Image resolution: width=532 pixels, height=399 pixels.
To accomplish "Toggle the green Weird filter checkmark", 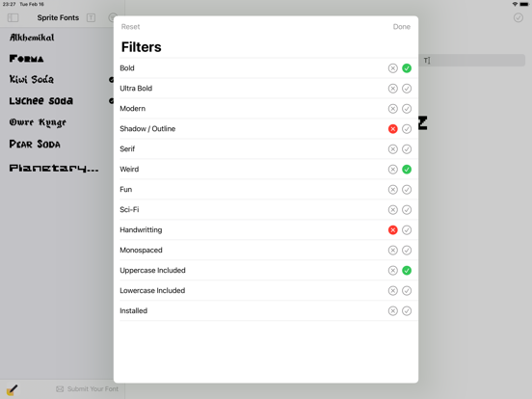I will pyautogui.click(x=407, y=170).
